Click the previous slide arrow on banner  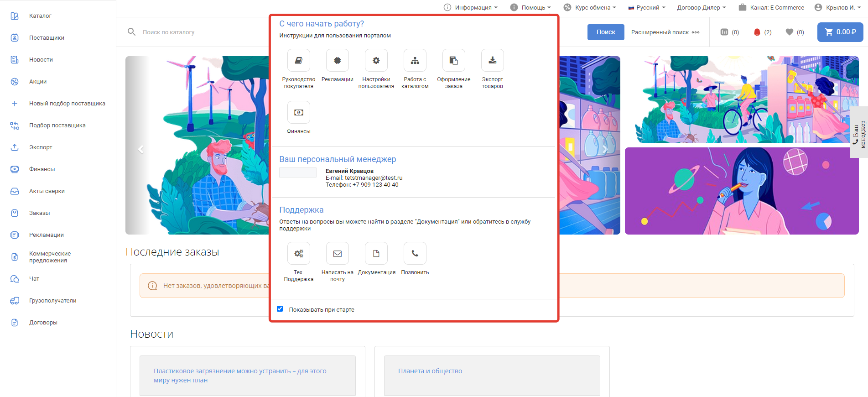[x=141, y=149]
